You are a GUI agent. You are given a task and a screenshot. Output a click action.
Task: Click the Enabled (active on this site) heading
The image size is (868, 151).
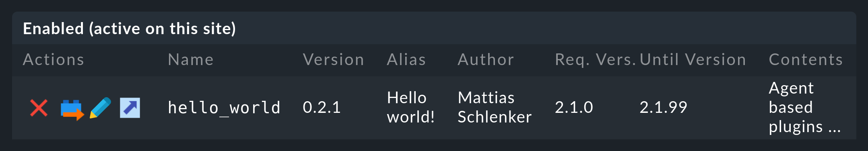click(x=130, y=29)
